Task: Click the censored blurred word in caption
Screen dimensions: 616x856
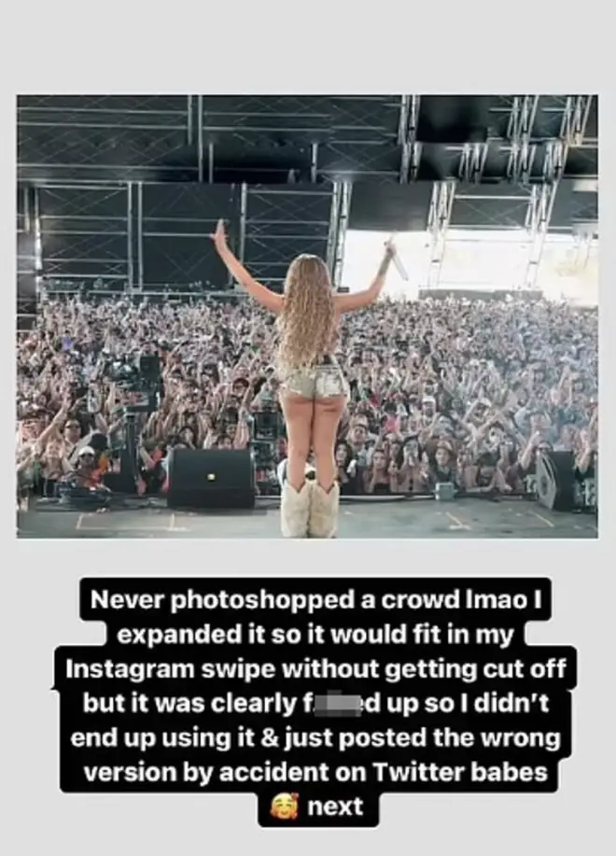Action: (334, 704)
